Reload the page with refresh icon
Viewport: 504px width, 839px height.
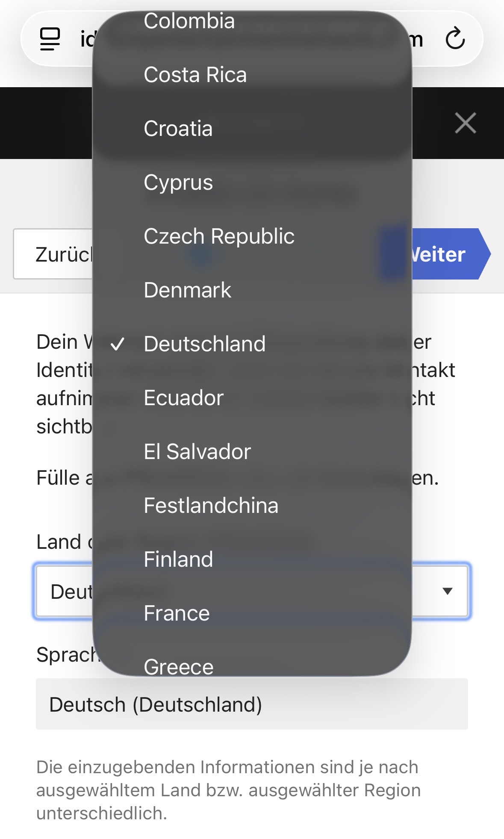click(455, 39)
